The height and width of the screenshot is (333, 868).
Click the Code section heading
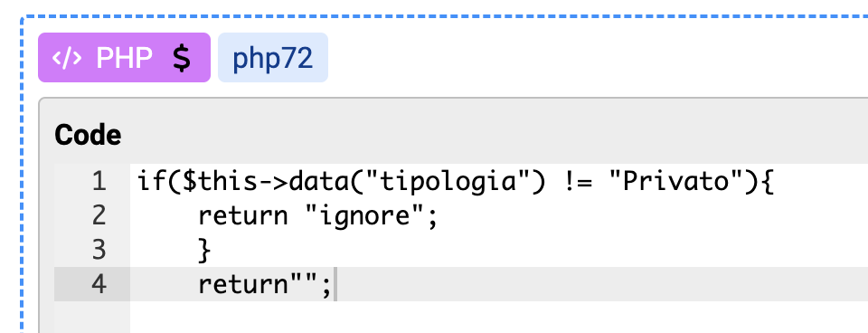pyautogui.click(x=88, y=135)
